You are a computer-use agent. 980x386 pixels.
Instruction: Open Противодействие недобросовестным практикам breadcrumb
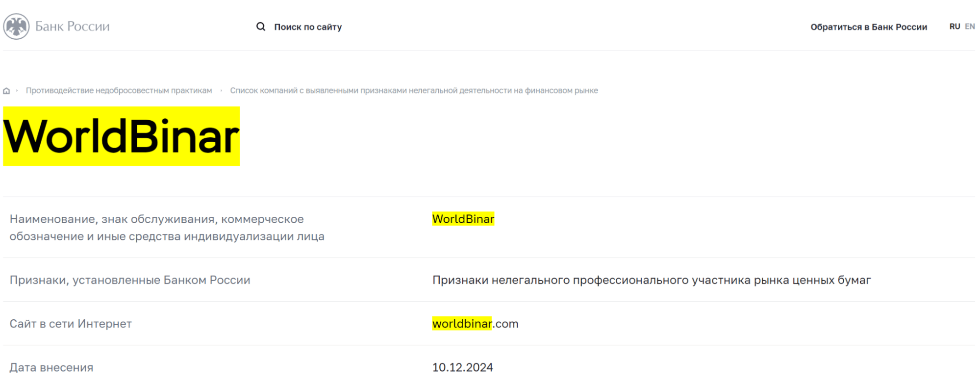click(x=119, y=91)
